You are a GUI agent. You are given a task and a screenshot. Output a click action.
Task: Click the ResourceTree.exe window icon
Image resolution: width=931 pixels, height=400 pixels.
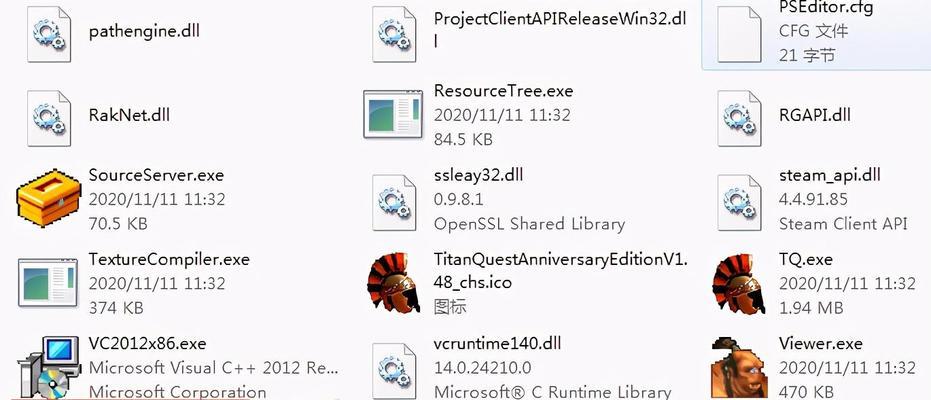pos(394,115)
